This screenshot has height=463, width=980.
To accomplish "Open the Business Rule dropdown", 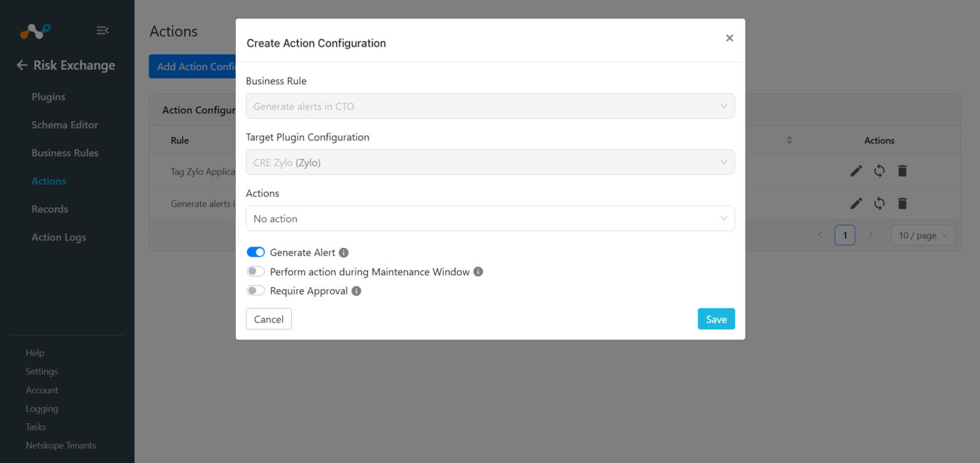I will (490, 106).
